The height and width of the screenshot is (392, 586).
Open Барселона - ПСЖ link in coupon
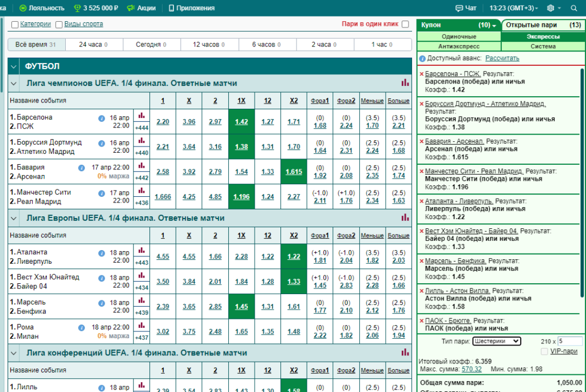(x=453, y=74)
